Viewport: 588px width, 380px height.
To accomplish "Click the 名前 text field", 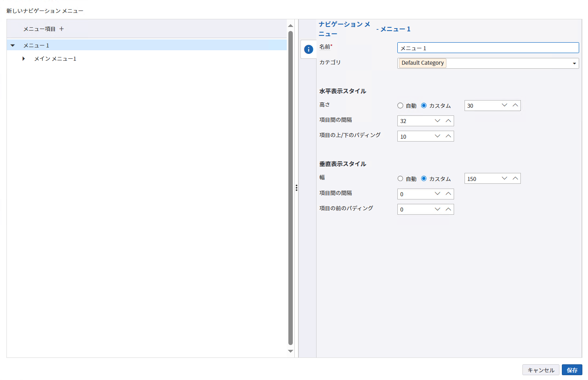I will [488, 48].
